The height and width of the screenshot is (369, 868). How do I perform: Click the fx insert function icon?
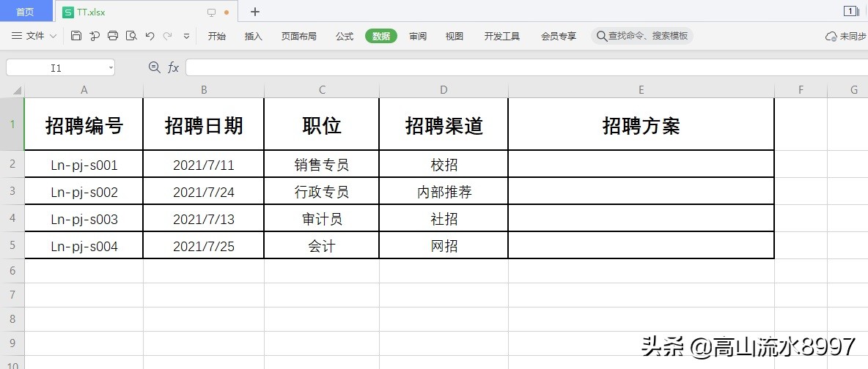173,67
